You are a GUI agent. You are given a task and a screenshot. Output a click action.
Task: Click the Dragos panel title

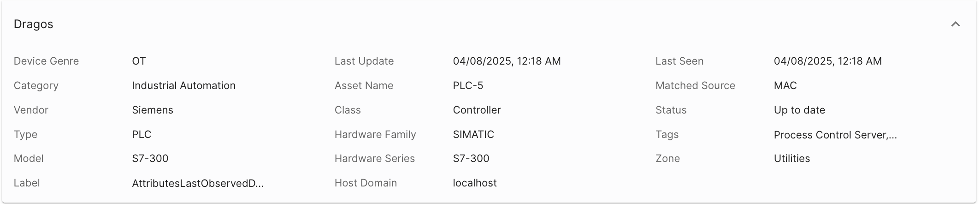pos(33,24)
